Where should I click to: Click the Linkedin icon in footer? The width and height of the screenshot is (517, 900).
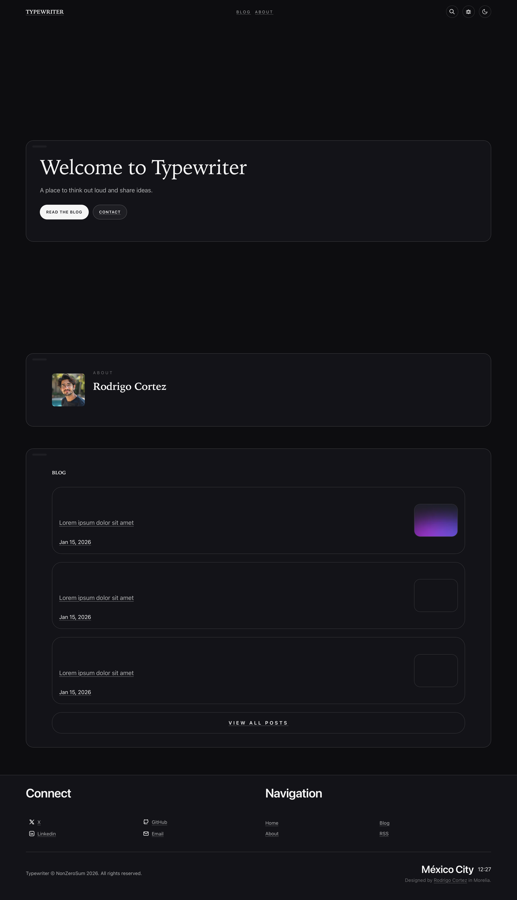tap(32, 834)
